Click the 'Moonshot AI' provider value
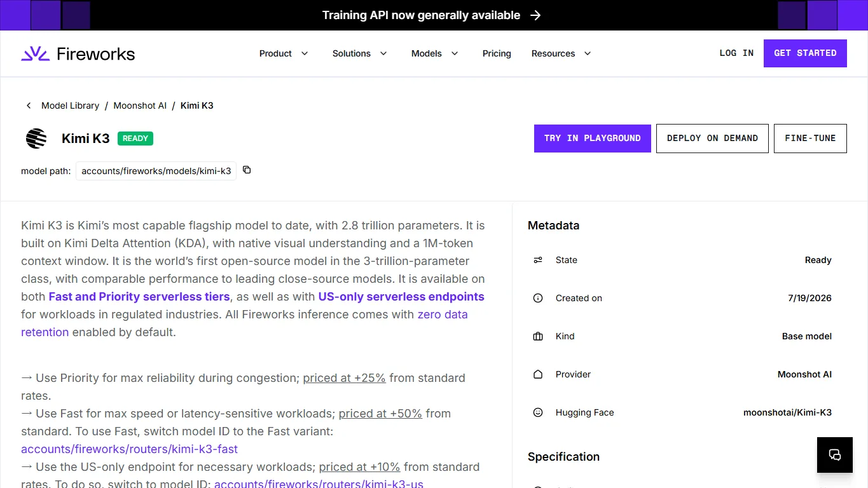868x488 pixels. click(804, 374)
